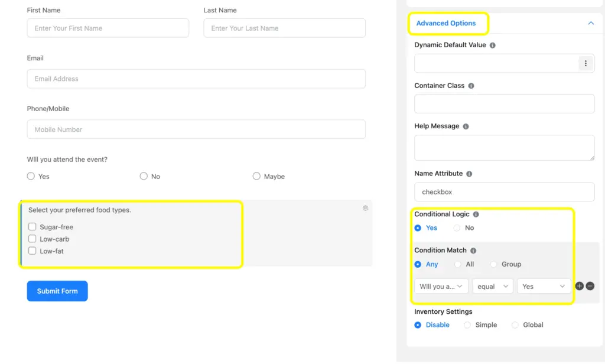Viewport: 605px width, 364px height.
Task: Disable Conditional Logic by selecting No
Action: click(456, 227)
